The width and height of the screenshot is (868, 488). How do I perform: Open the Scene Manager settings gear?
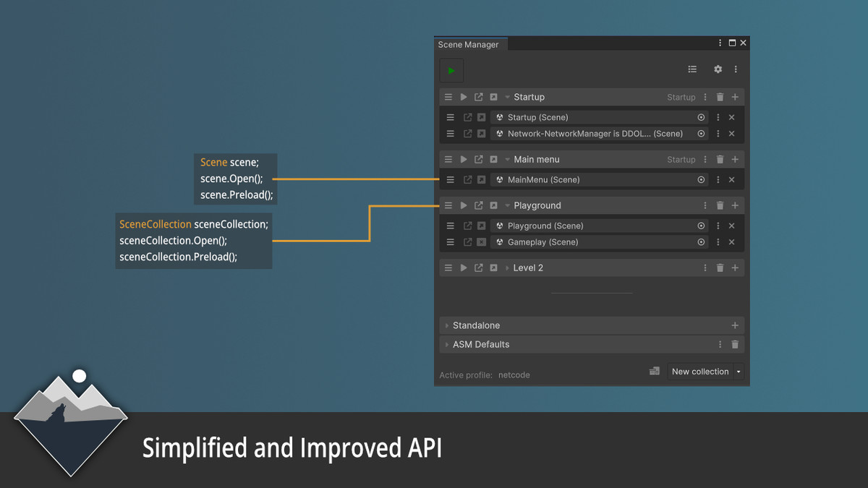point(718,69)
